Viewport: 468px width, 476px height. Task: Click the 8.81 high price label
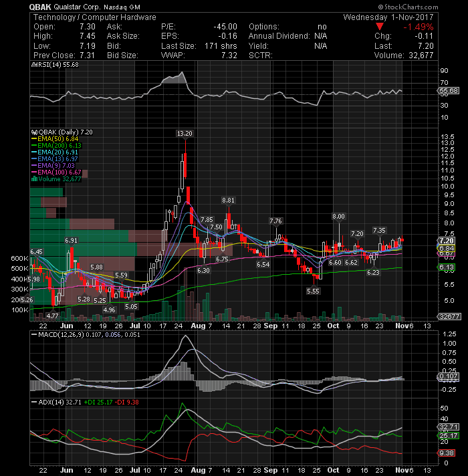228,201
